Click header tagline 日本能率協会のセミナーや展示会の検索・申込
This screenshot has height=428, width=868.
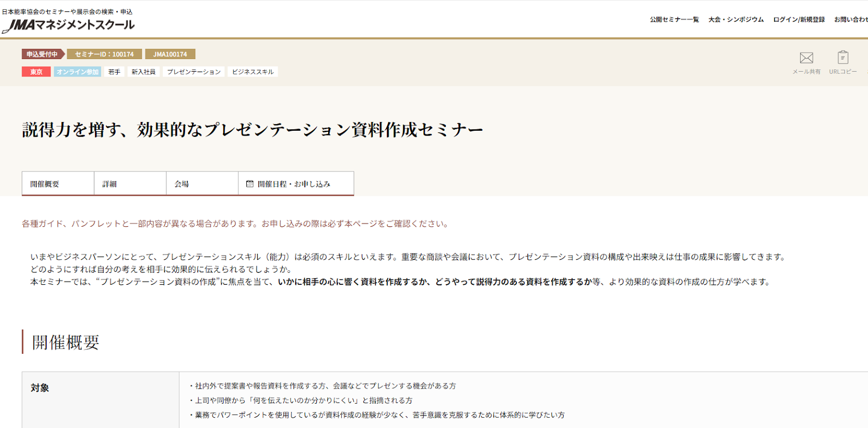point(67,11)
